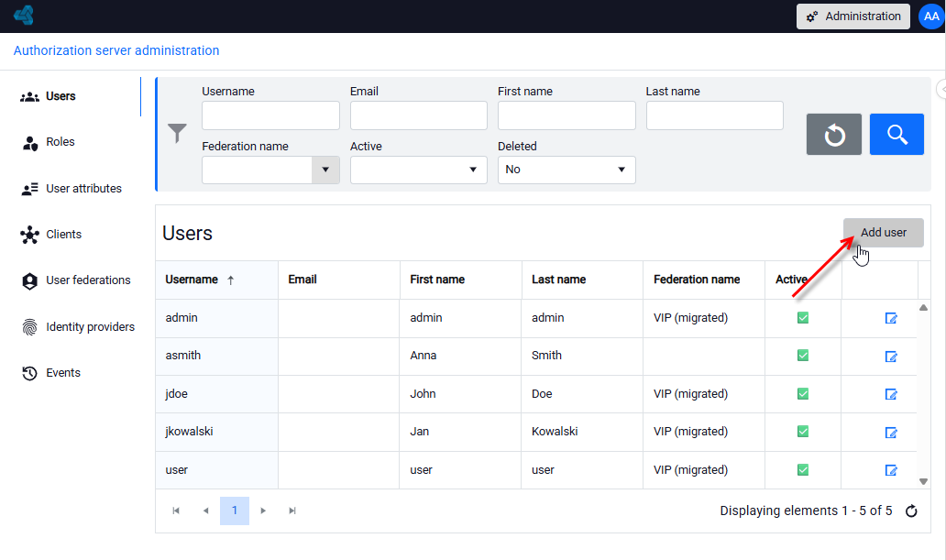Expand the Federation name dropdown
The image size is (946, 560).
[325, 170]
